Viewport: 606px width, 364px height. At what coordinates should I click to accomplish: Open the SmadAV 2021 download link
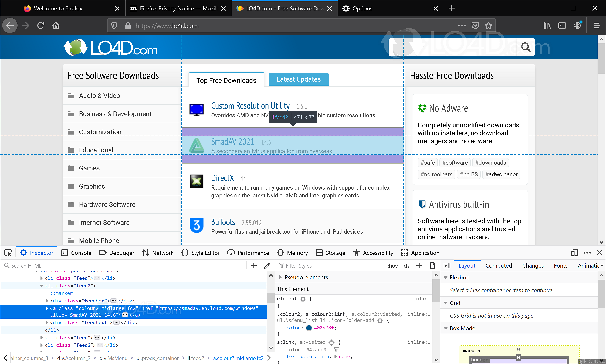(232, 142)
